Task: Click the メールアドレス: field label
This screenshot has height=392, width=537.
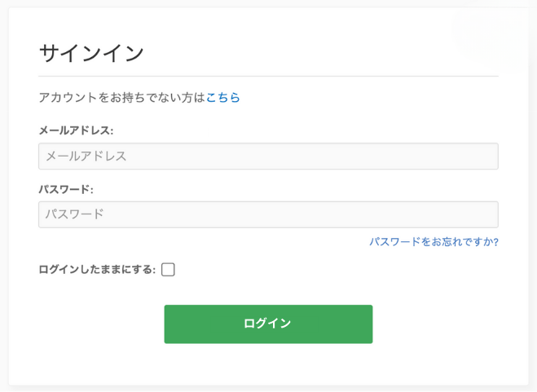Action: pyautogui.click(x=76, y=130)
